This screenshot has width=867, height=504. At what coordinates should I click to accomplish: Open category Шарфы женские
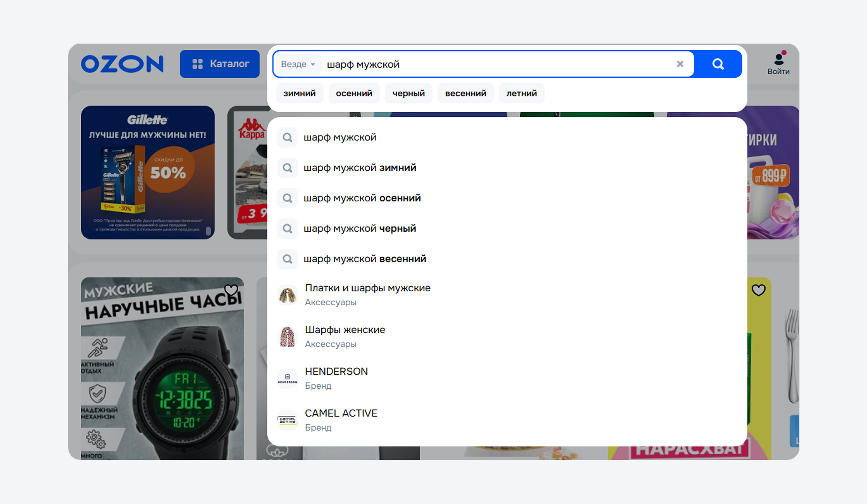[507, 336]
